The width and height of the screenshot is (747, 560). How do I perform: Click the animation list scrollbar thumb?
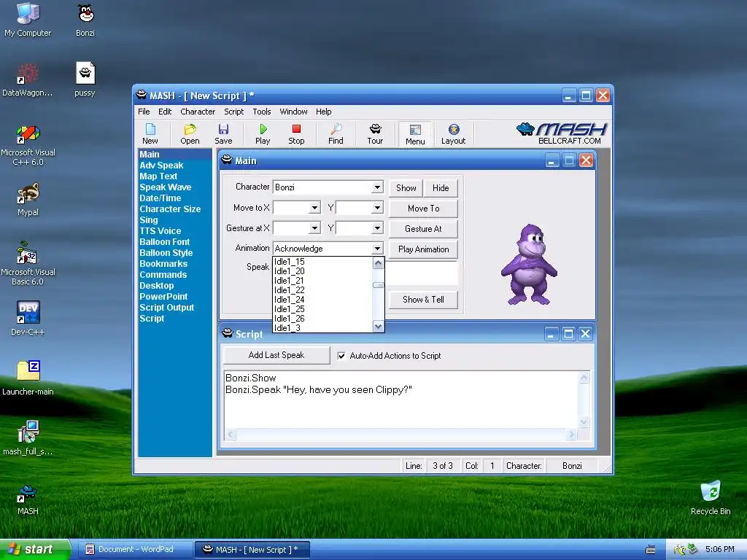tap(379, 285)
